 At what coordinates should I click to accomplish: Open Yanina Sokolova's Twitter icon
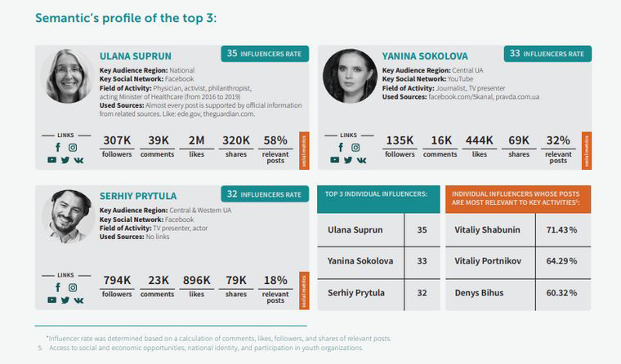click(348, 160)
